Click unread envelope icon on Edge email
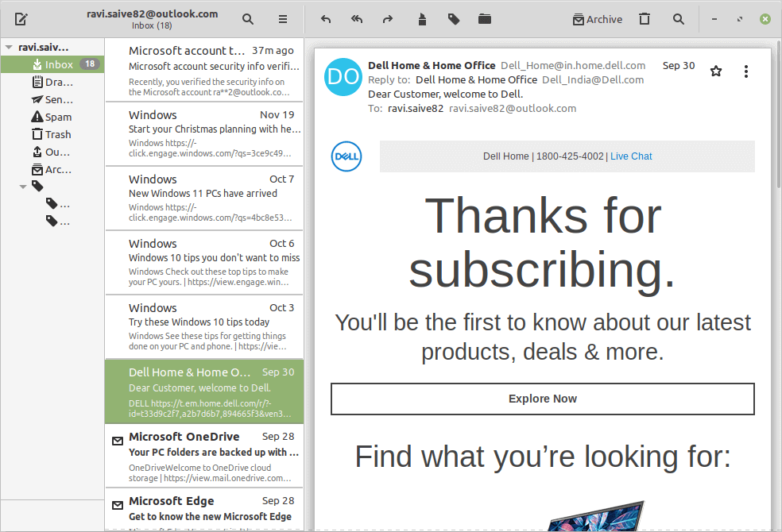 [x=118, y=505]
